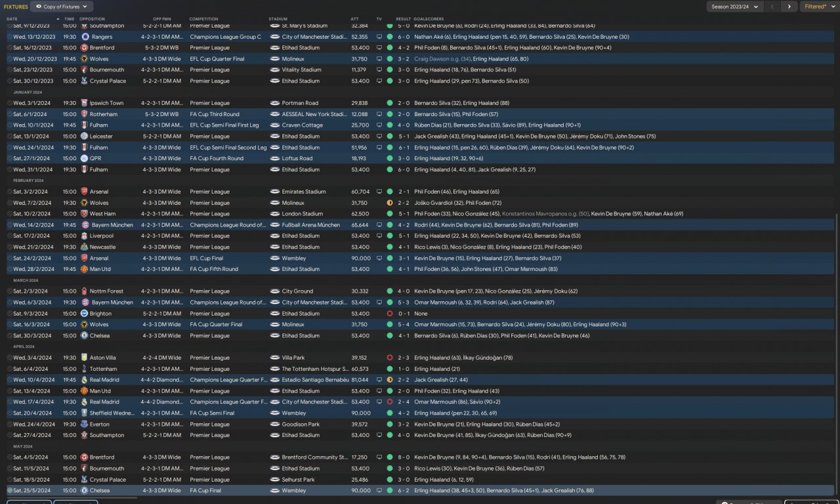
Task: Click the Aston Villa club badge
Action: pyautogui.click(x=85, y=358)
